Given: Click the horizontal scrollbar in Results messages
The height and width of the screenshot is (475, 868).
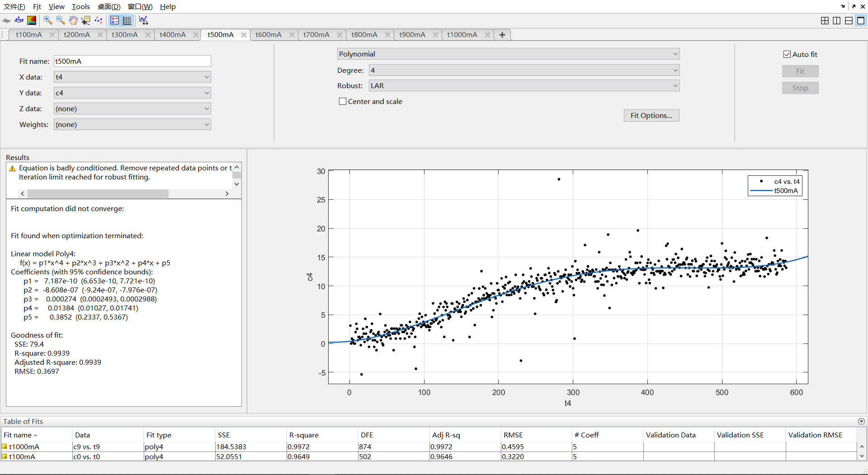Looking at the screenshot, I should tap(98, 193).
